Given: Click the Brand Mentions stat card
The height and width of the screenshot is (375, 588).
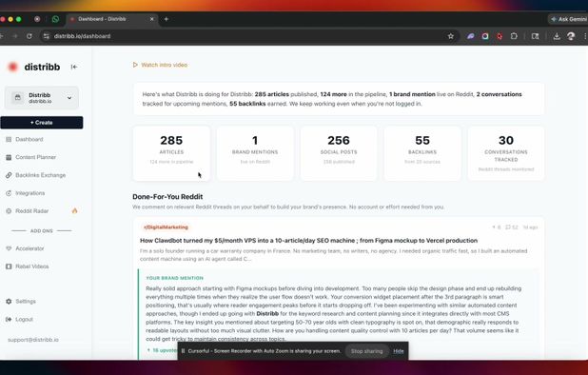Looking at the screenshot, I should coord(255,153).
